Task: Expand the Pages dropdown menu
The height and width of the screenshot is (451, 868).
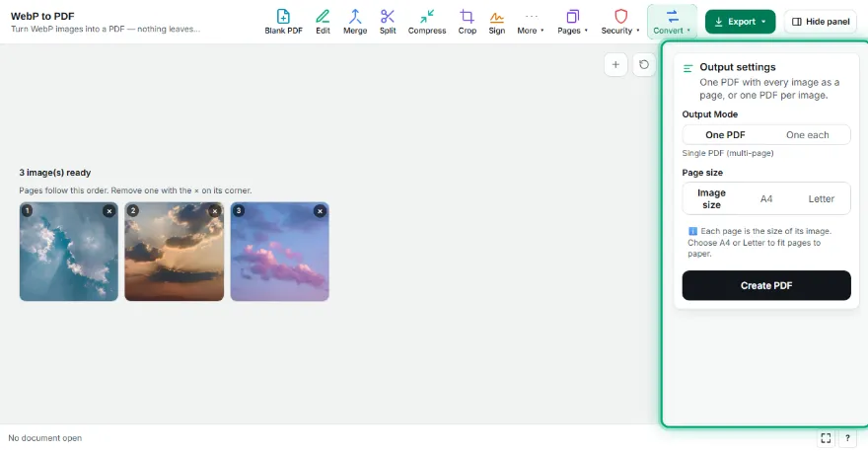Action: pyautogui.click(x=572, y=22)
